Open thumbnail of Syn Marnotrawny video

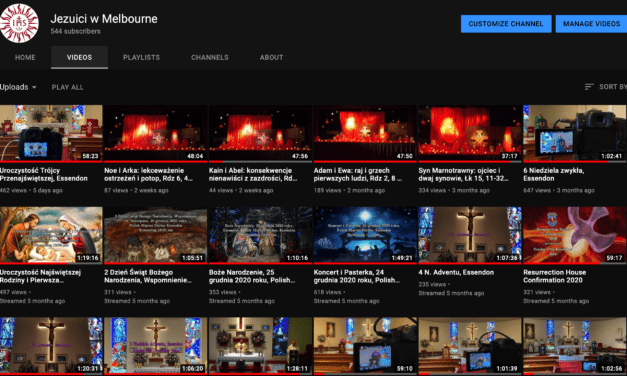click(x=470, y=134)
